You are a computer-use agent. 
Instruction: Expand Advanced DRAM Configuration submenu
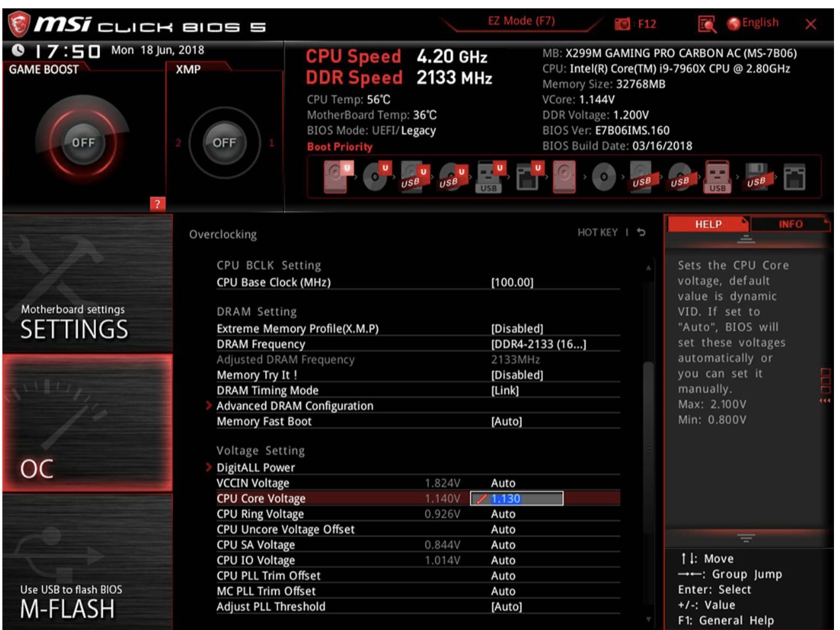[295, 406]
